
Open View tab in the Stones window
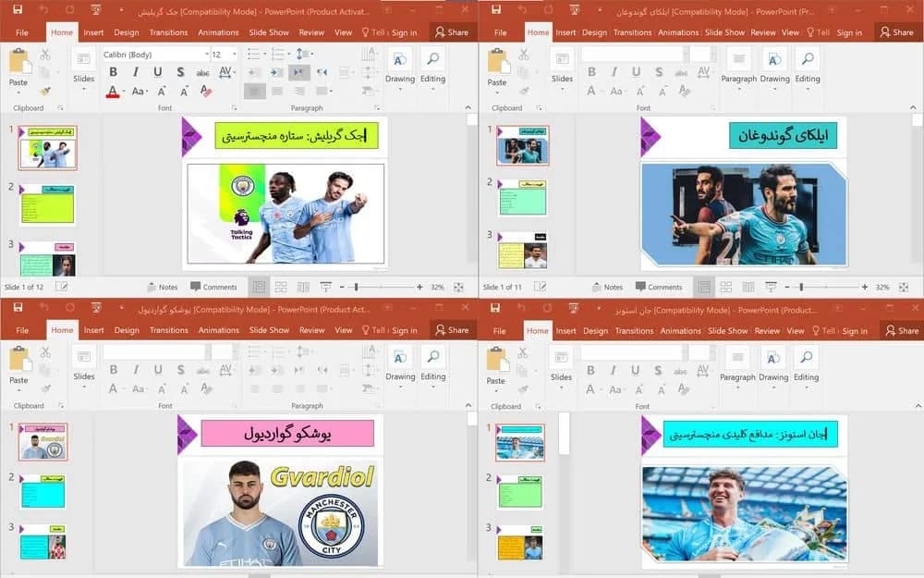point(795,331)
